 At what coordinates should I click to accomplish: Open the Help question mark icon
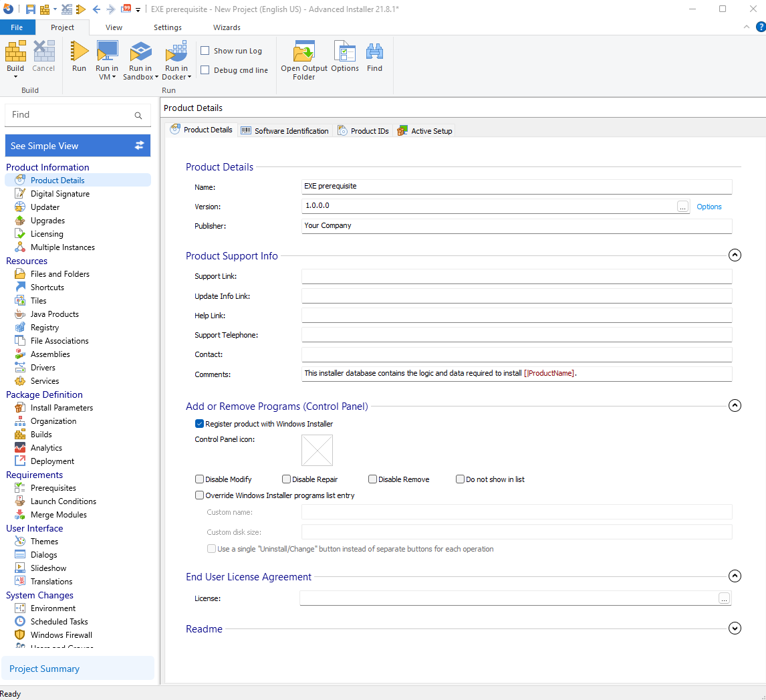[x=760, y=27]
